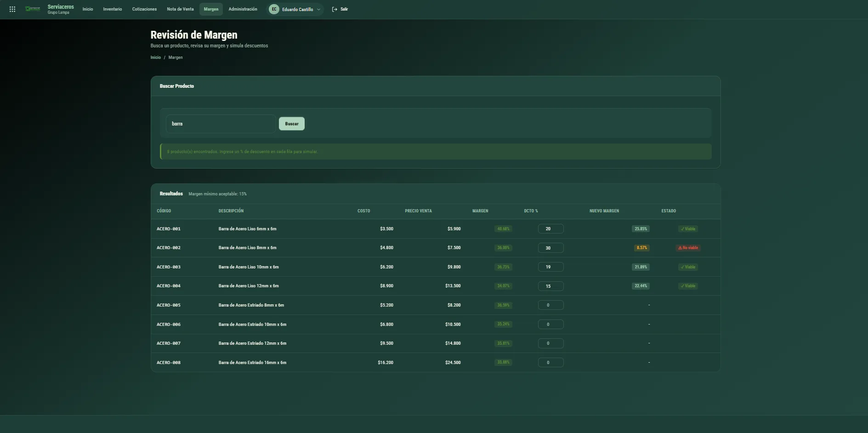This screenshot has height=433, width=868.
Task: Go to Inventario in navigation
Action: (x=113, y=9)
